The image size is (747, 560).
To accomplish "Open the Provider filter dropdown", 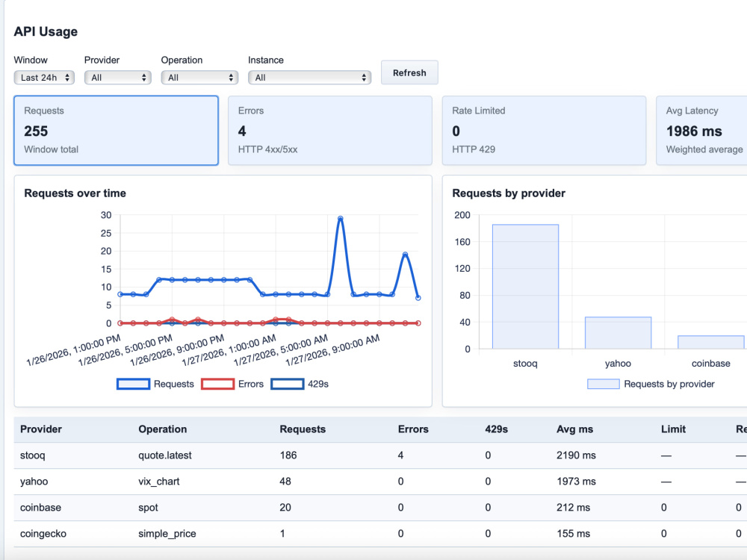I will click(118, 77).
